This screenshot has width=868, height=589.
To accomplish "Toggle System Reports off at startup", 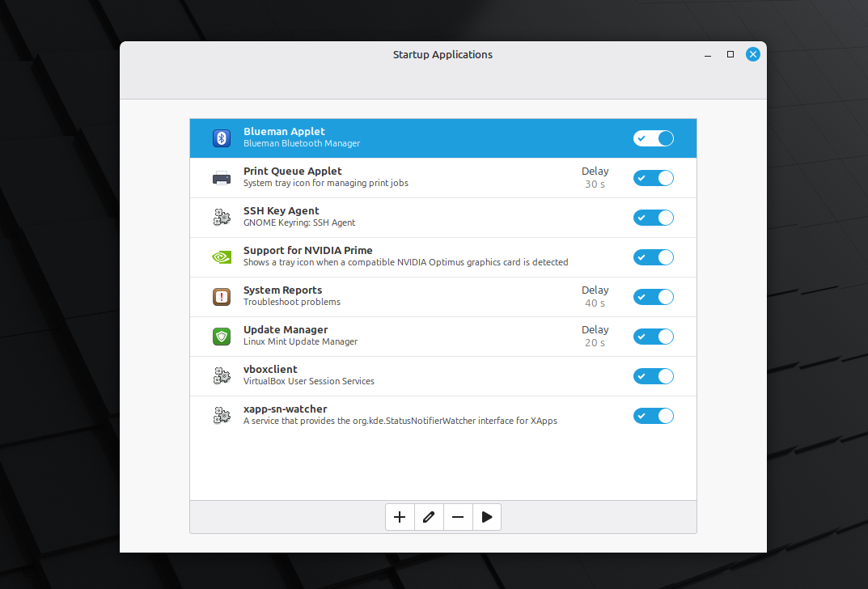I will pos(653,296).
